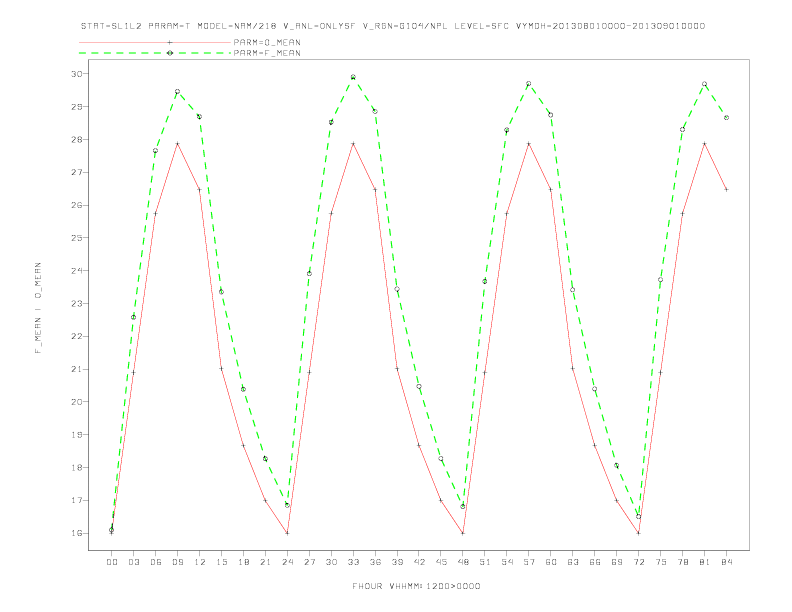Click the green F_MEAN circle marker at hour 57

coord(529,84)
